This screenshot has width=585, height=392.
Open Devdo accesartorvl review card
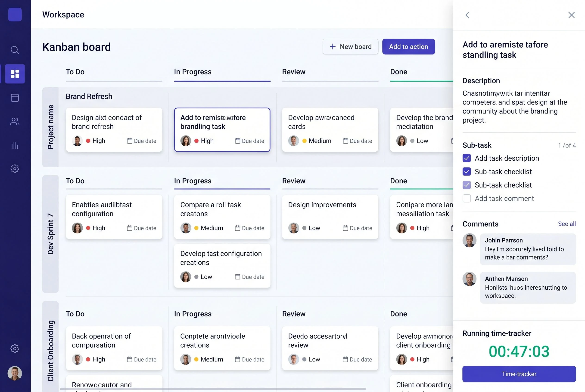tap(330, 348)
